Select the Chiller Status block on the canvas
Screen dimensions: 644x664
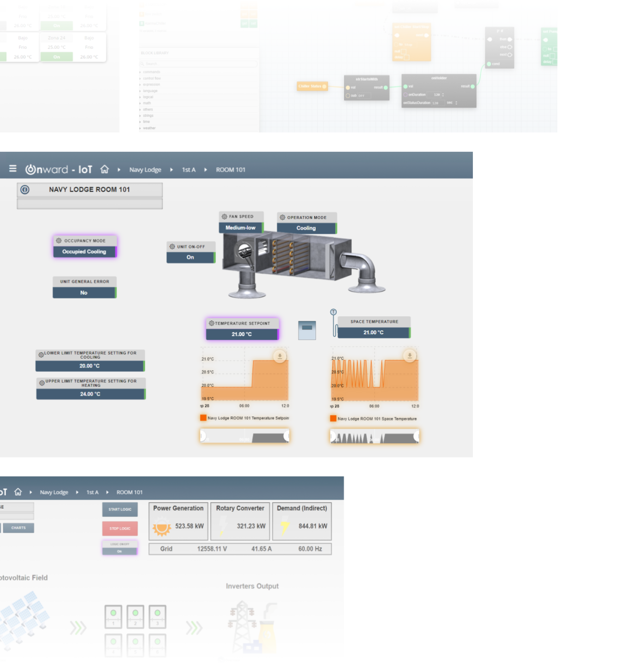tap(312, 86)
